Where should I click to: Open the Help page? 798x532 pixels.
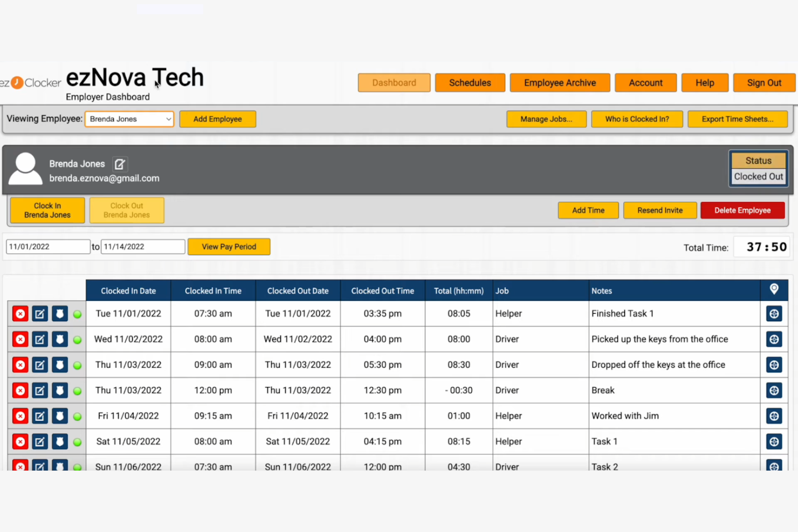(x=705, y=83)
